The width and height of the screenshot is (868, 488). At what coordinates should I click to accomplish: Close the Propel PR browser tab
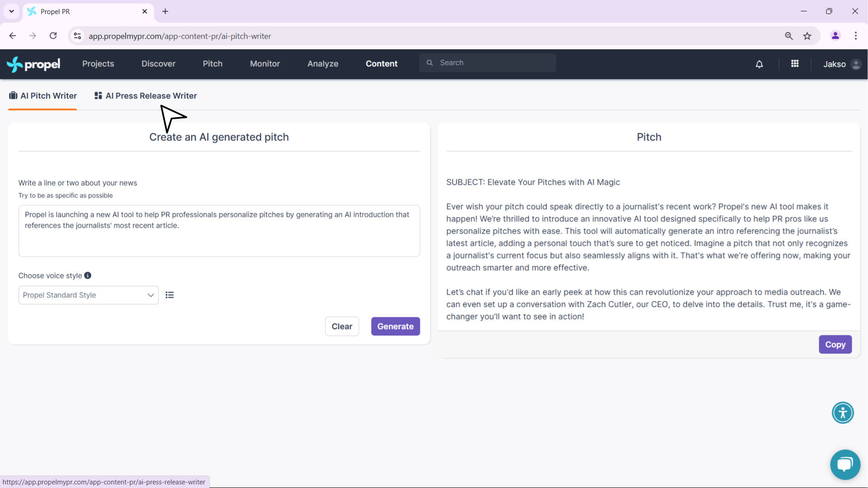click(x=145, y=11)
